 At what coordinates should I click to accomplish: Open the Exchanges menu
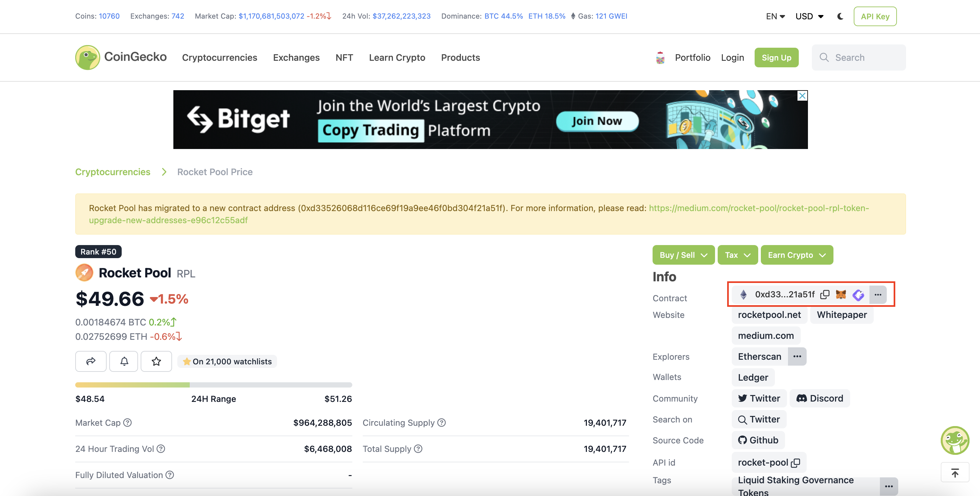tap(296, 58)
